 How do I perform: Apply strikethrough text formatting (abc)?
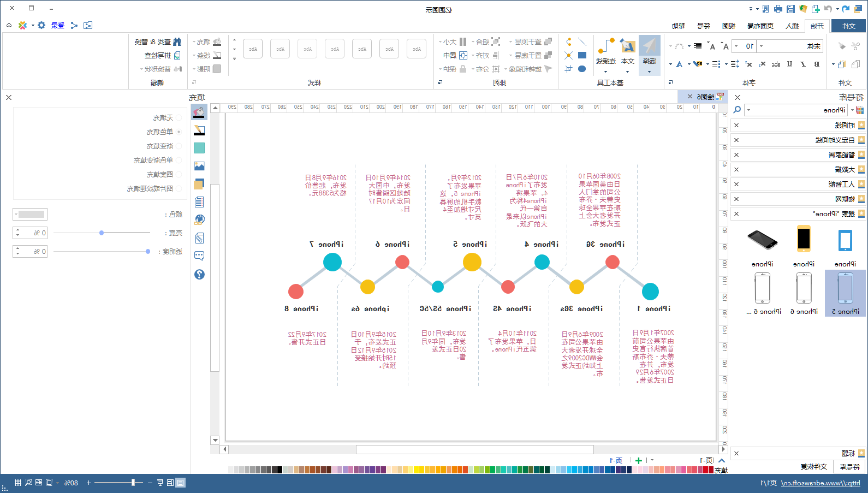pos(776,64)
